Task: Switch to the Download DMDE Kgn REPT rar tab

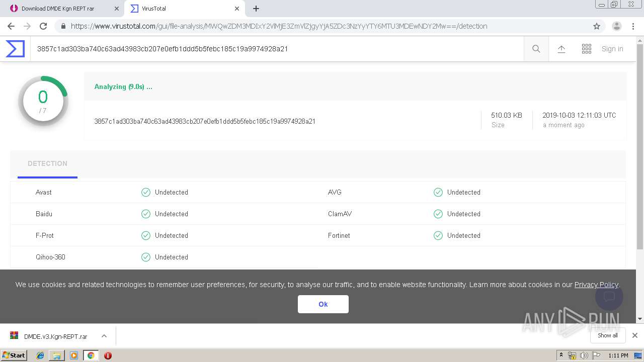Action: tap(62, 9)
